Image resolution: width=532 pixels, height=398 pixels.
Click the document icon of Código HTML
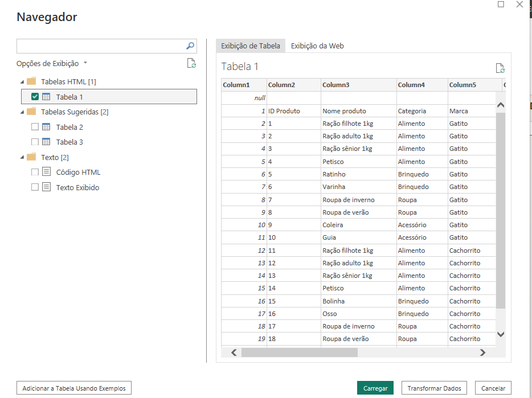click(x=47, y=172)
